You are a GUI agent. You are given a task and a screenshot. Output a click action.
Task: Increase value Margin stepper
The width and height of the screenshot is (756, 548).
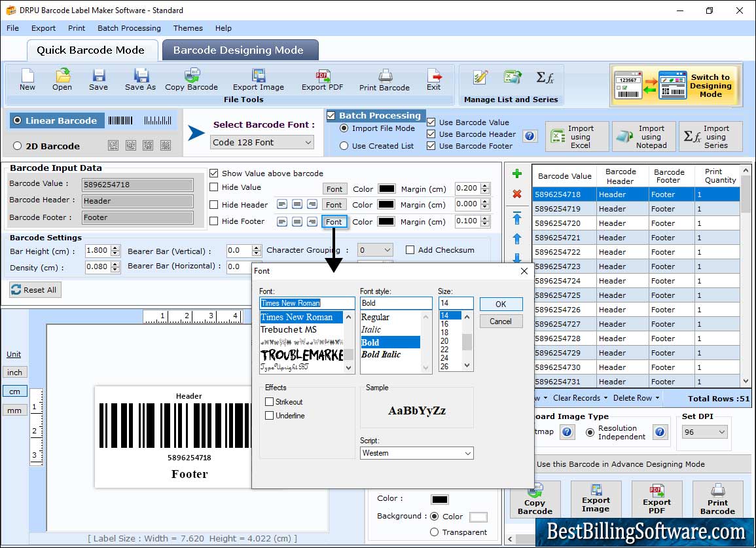[485, 186]
